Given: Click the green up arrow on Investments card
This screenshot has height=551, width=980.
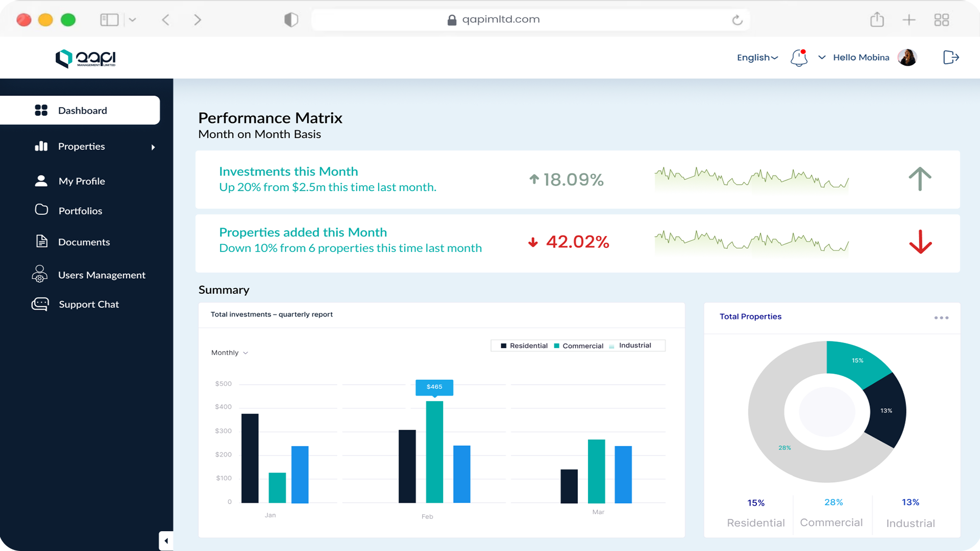Looking at the screenshot, I should [920, 179].
